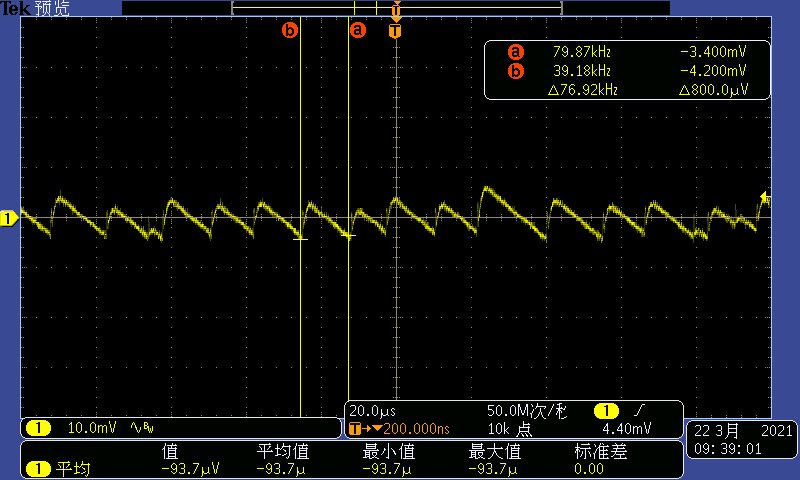This screenshot has width=800, height=480.
Task: Click vertical cursor line a
Action: pyautogui.click(x=348, y=209)
